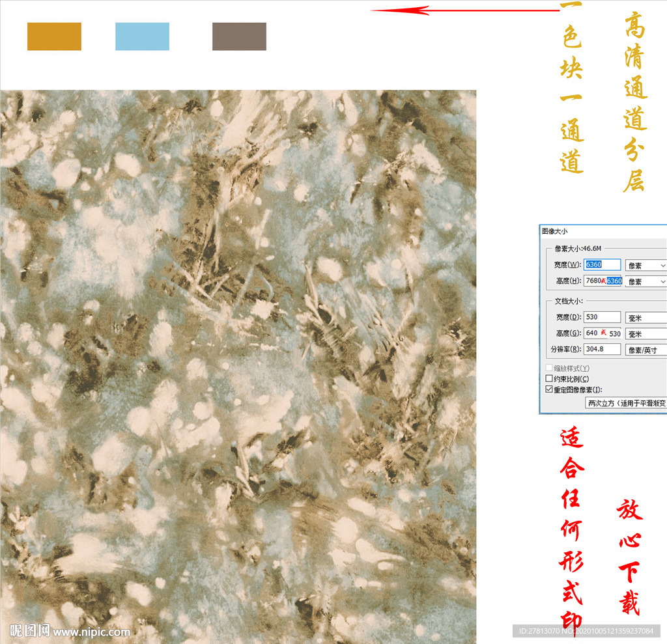667x644 pixels.
Task: Click the marble texture preview image
Action: [238, 367]
